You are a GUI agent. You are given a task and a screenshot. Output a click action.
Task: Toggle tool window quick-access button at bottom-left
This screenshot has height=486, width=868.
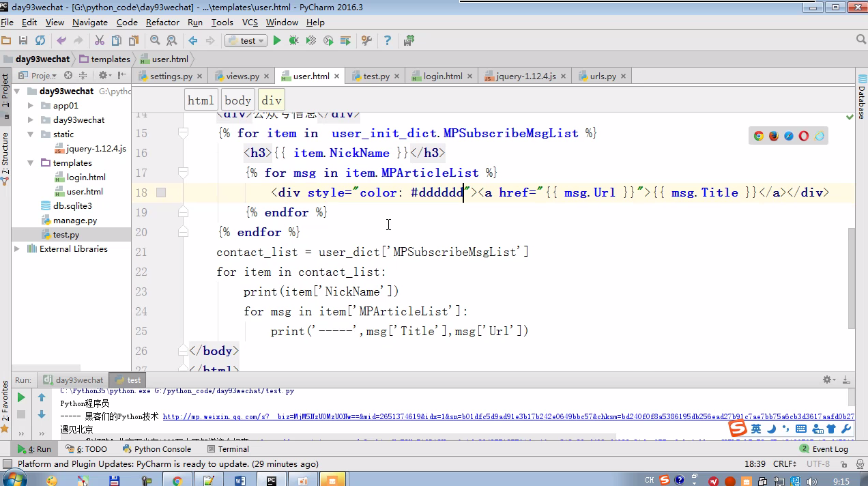[x=8, y=464]
